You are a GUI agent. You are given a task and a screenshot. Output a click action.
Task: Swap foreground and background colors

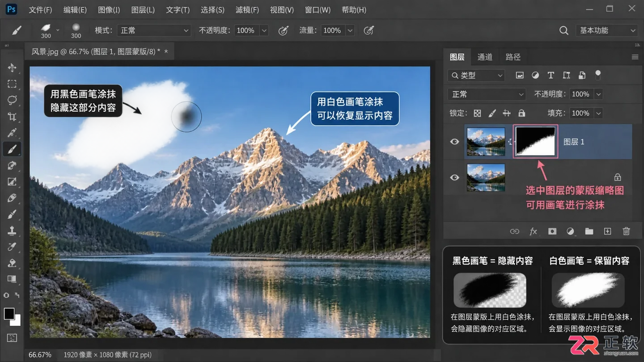click(x=17, y=295)
